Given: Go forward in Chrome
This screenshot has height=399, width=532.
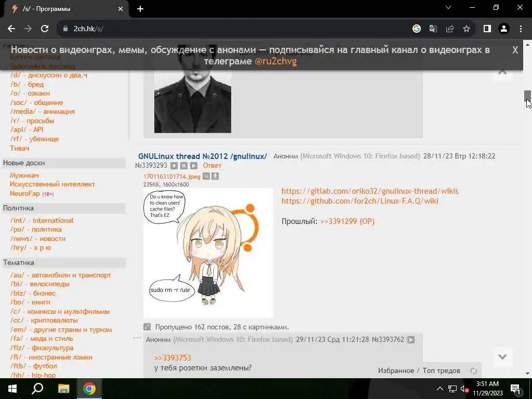Looking at the screenshot, I should [x=28, y=29].
